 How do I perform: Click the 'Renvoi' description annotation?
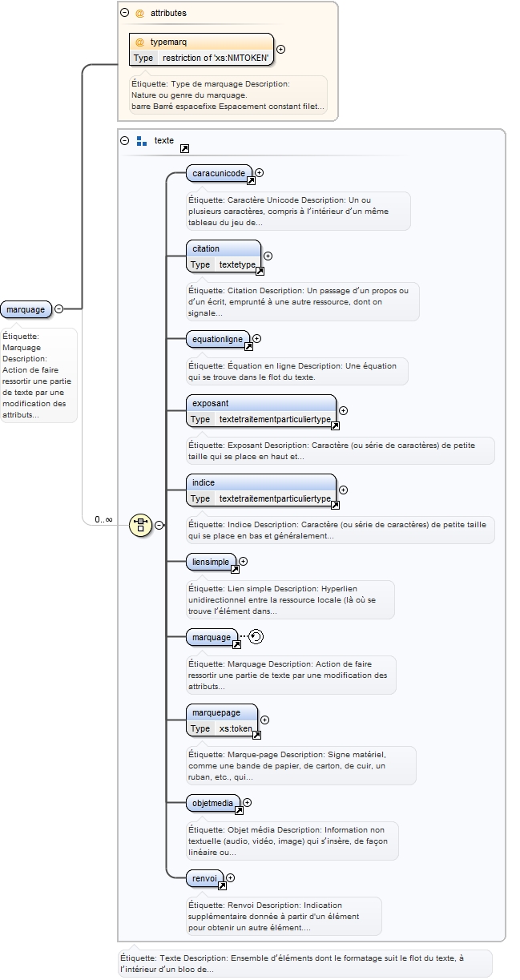[x=283, y=916]
